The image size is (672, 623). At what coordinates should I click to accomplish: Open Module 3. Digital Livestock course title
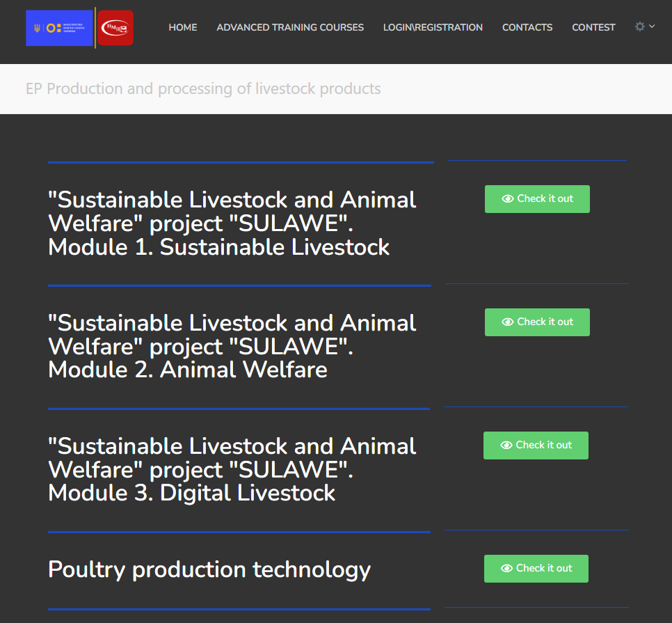(x=232, y=470)
